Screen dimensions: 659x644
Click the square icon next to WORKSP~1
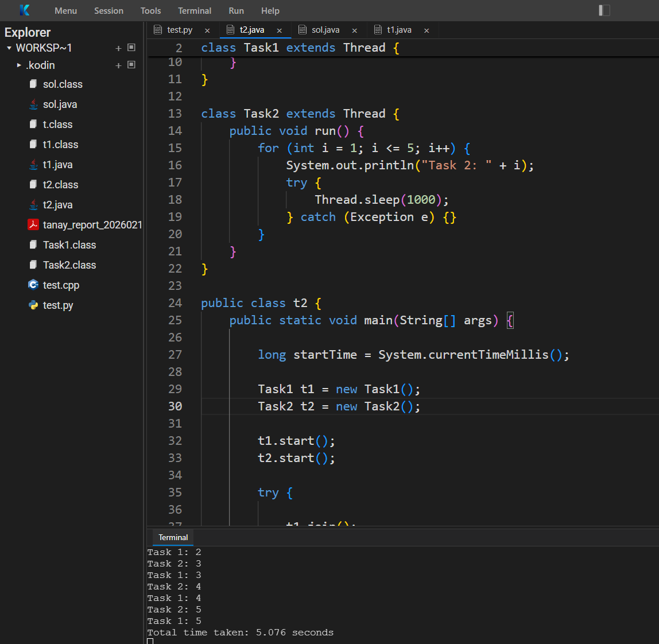(131, 48)
